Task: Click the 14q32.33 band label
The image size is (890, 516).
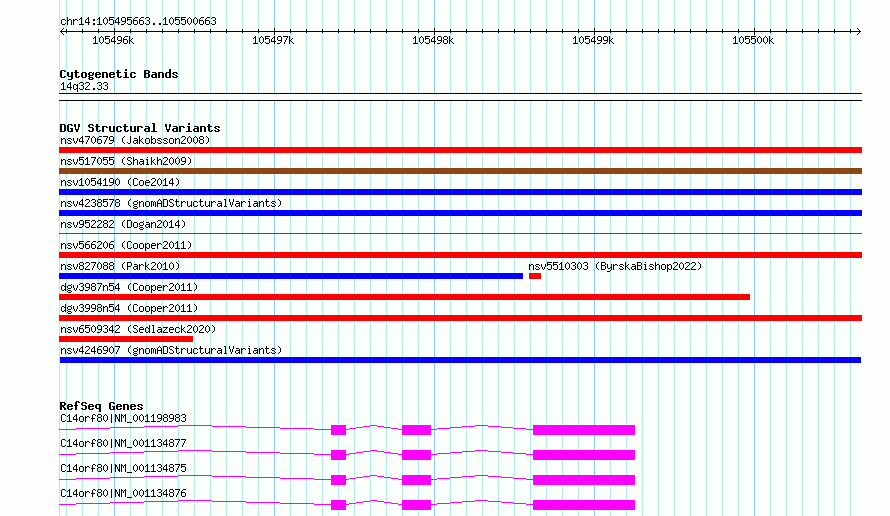Action: tap(84, 86)
